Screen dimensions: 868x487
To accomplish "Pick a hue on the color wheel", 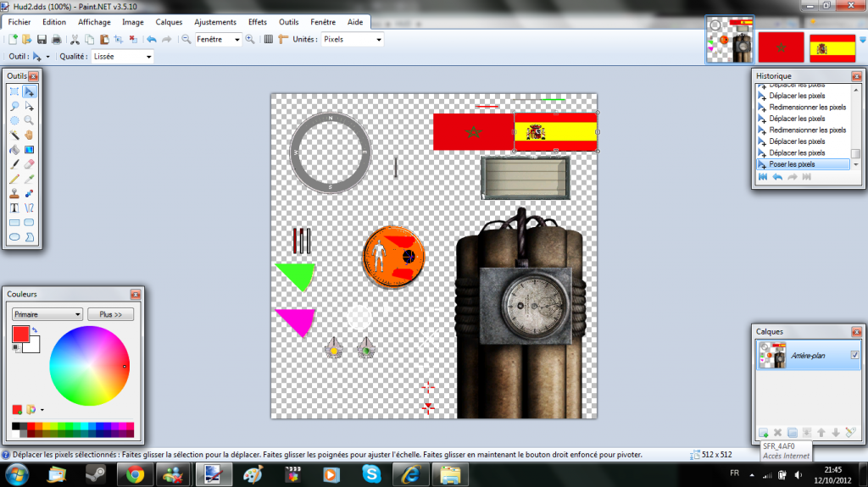I will (89, 366).
